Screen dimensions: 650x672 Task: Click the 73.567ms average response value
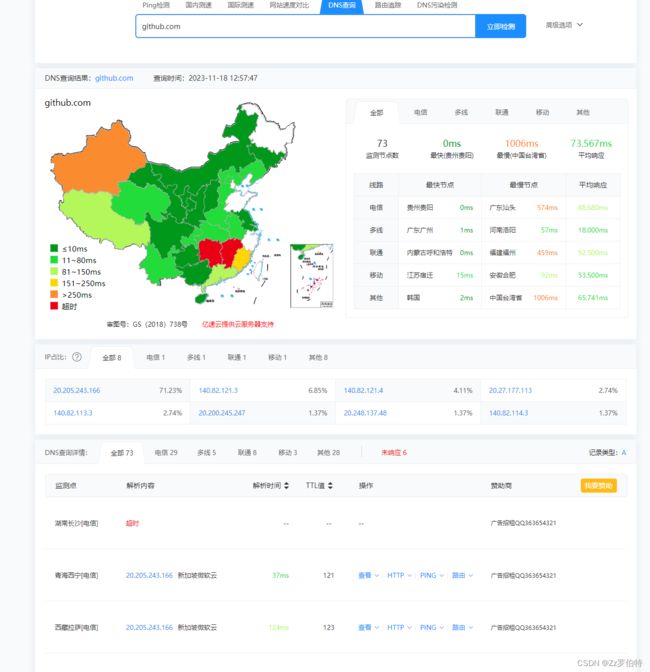tap(591, 143)
